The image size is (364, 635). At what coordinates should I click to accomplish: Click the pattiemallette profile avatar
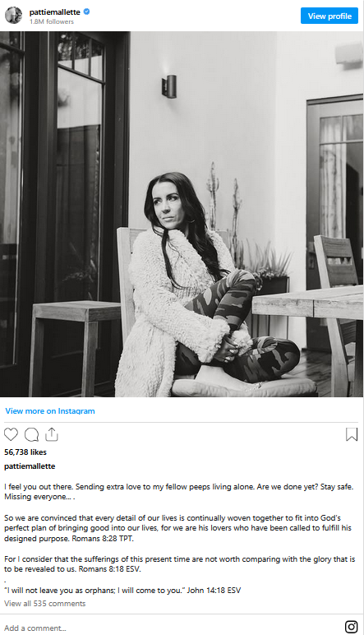tap(13, 16)
